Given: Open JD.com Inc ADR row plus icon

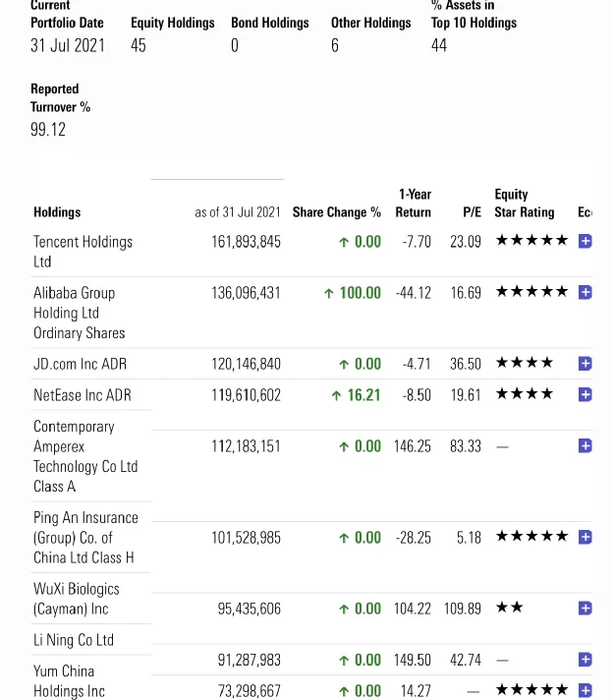Looking at the screenshot, I should coord(585,364).
